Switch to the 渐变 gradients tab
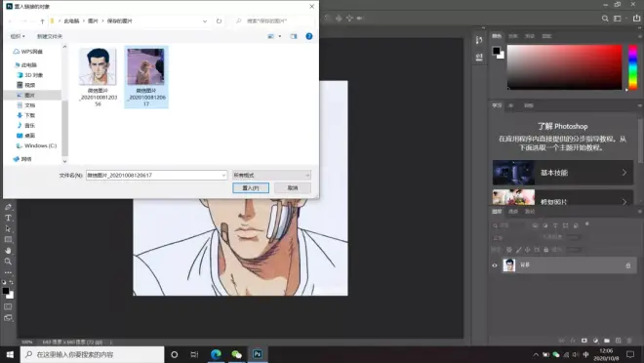The image size is (644, 363). 530,36
